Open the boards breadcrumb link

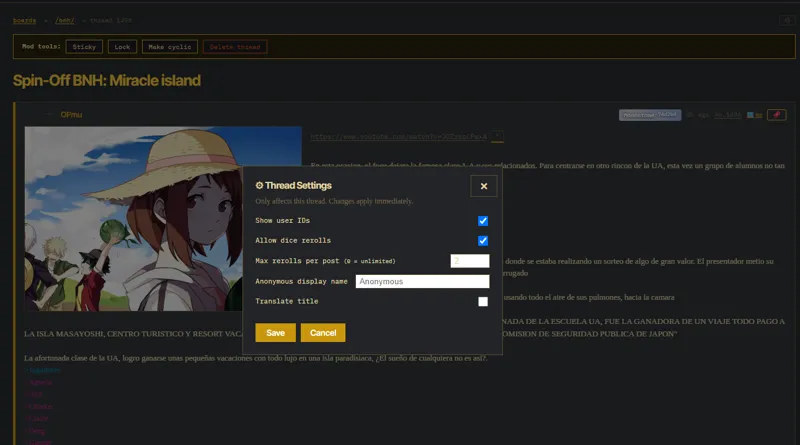(x=24, y=20)
